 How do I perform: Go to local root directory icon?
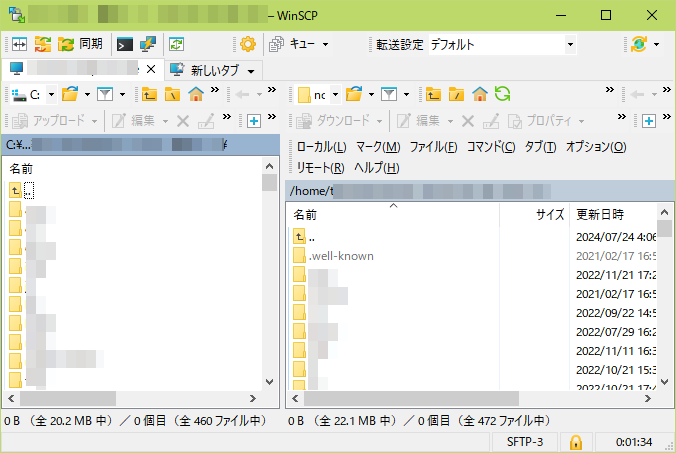coord(172,94)
